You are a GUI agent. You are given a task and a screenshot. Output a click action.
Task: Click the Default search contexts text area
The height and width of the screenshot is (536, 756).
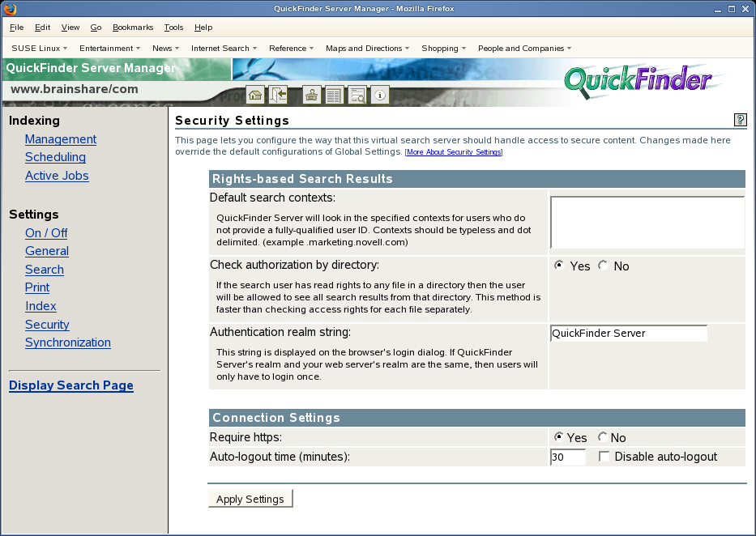pyautogui.click(x=647, y=222)
